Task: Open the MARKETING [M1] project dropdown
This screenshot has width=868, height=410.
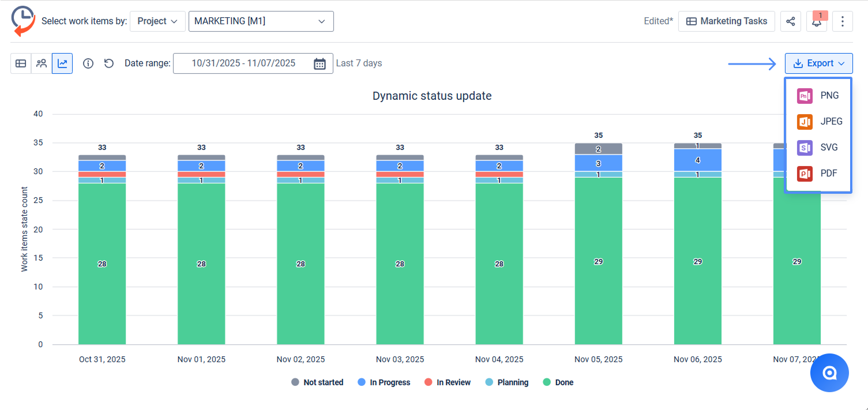Action: (261, 21)
